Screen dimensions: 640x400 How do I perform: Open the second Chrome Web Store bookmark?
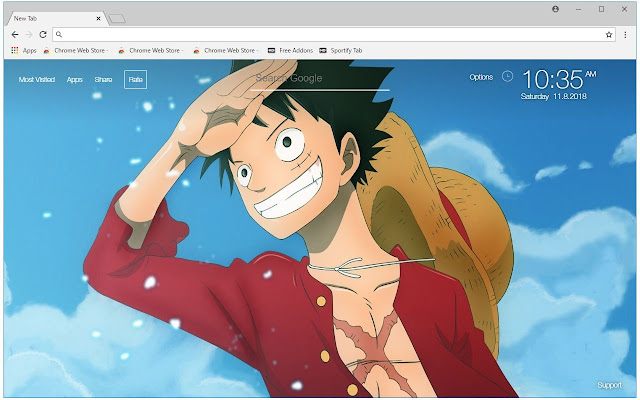coord(151,51)
